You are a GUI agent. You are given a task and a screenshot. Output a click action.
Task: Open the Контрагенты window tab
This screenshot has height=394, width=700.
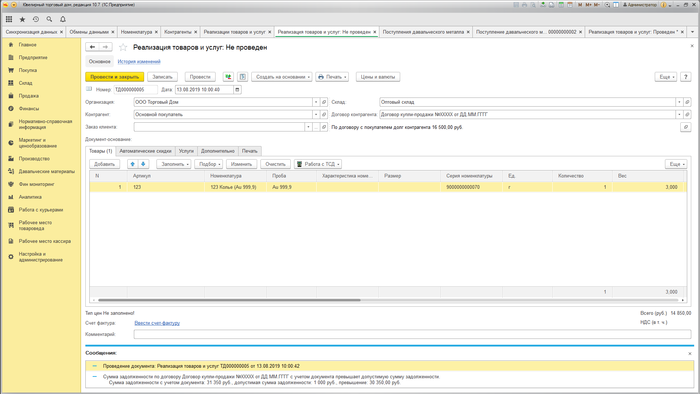178,32
